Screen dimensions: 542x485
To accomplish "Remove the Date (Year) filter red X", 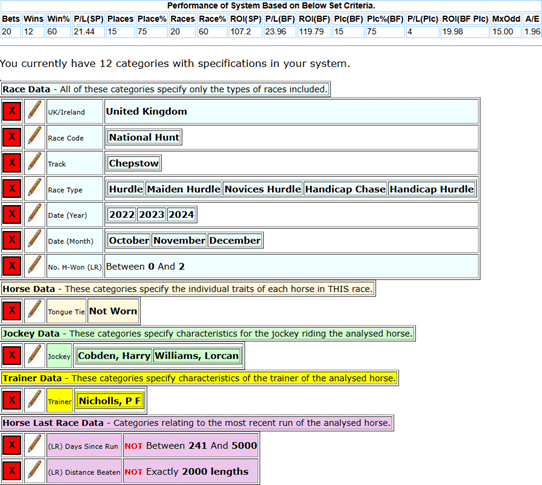I will (12, 214).
